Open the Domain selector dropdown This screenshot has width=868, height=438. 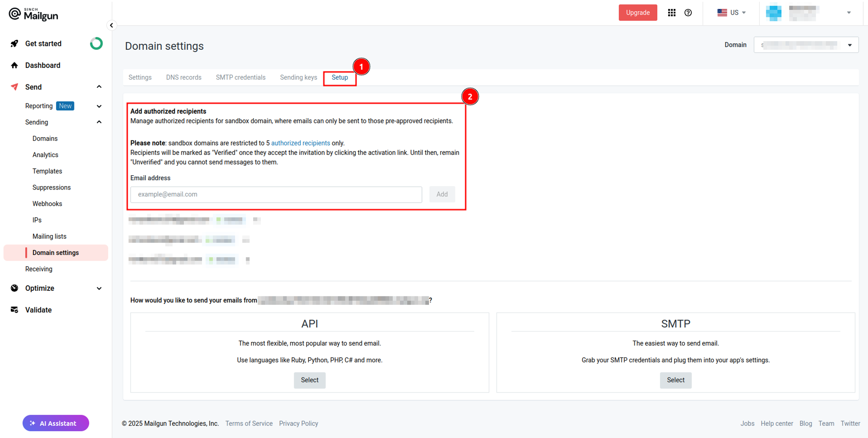pyautogui.click(x=806, y=45)
